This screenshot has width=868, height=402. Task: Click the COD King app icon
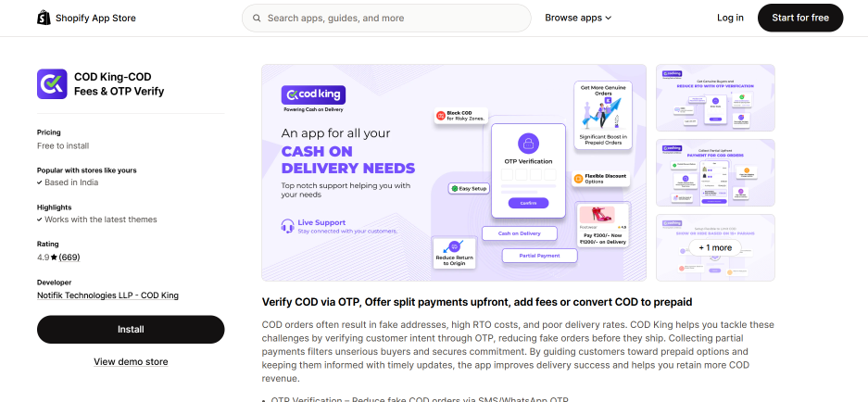pos(52,84)
